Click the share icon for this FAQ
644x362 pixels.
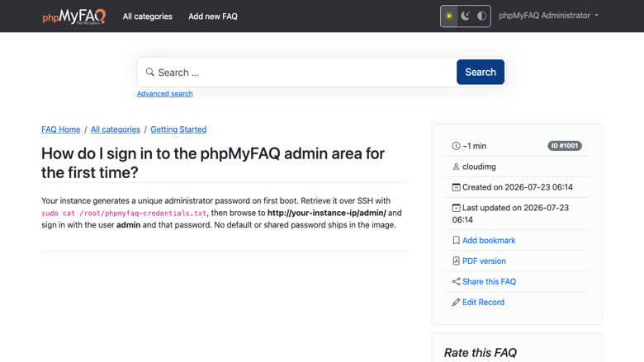pos(456,281)
